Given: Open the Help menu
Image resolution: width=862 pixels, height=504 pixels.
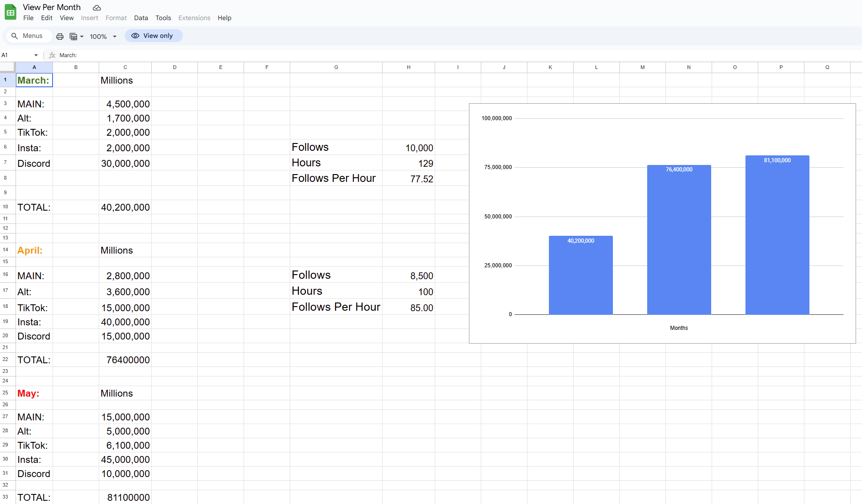Looking at the screenshot, I should tap(224, 18).
